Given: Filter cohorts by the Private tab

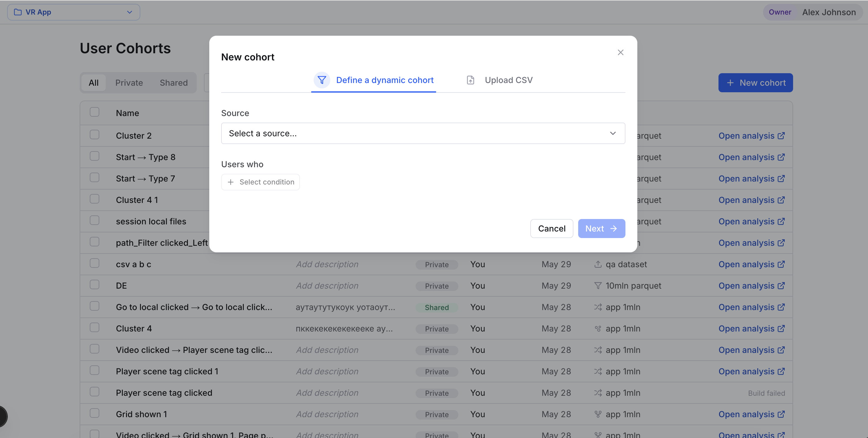Looking at the screenshot, I should (129, 83).
